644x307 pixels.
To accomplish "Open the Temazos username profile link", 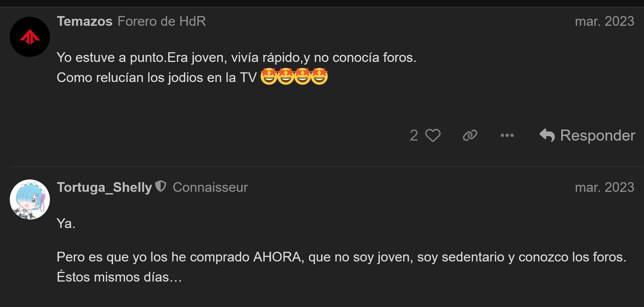I will pyautogui.click(x=84, y=21).
